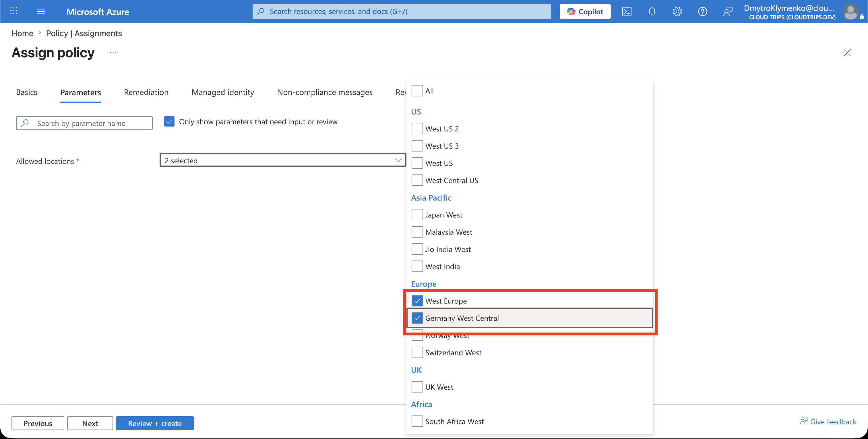Switch to the Remediation tab
This screenshot has width=868, height=439.
[146, 92]
